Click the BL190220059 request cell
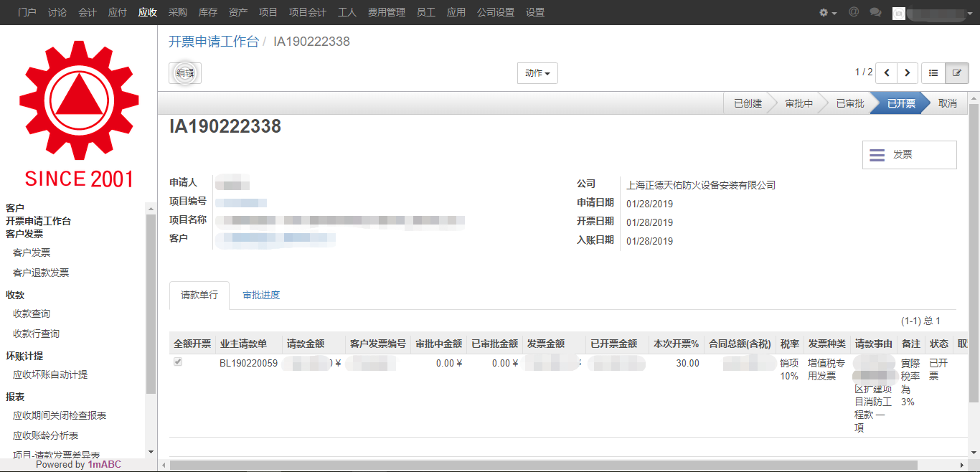The width and height of the screenshot is (980, 472). click(248, 363)
